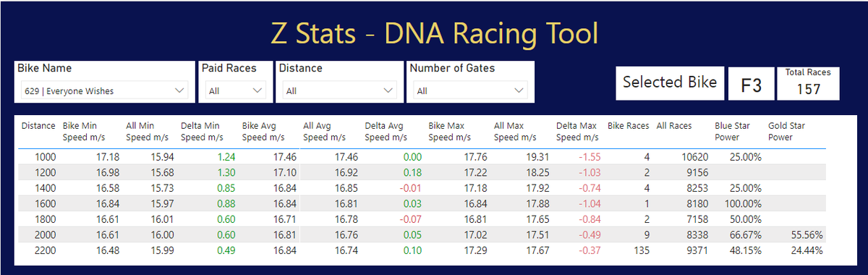This screenshot has height=275, width=868.
Task: Sort by Delta Avg Speed column header
Action: 386,131
